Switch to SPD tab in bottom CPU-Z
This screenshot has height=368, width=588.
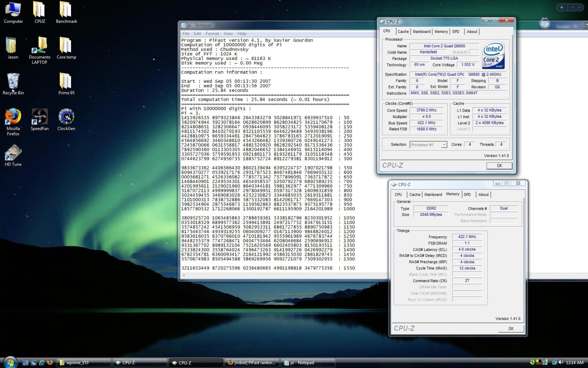pos(468,195)
